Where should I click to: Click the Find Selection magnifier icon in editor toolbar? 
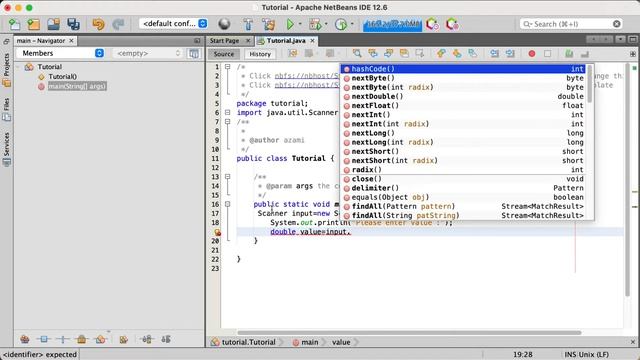pos(357,53)
